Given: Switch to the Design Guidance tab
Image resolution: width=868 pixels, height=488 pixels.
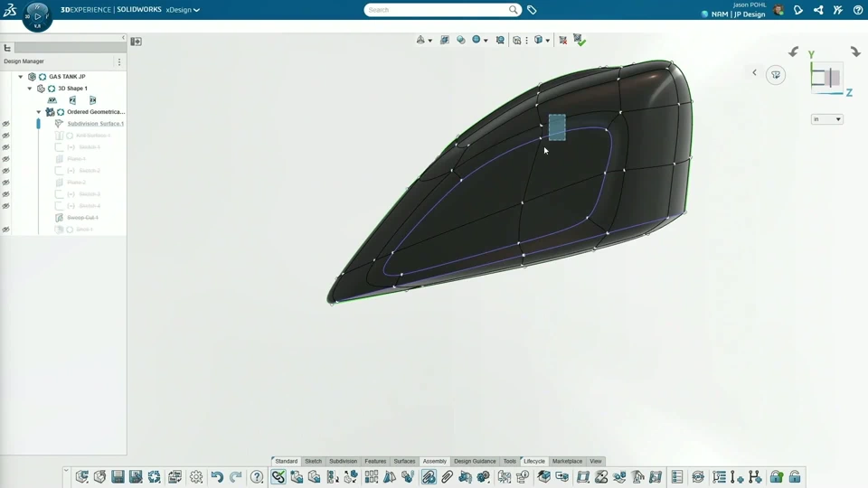Looking at the screenshot, I should coord(475,461).
